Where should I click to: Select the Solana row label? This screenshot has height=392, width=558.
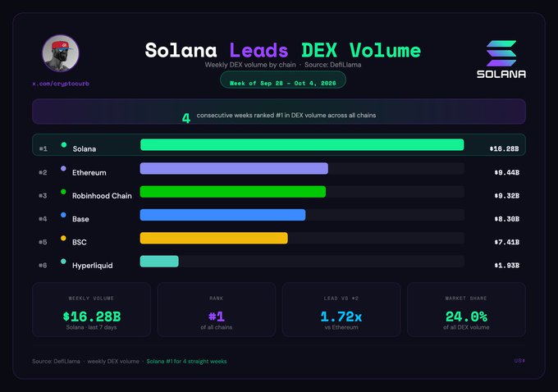pyautogui.click(x=85, y=148)
